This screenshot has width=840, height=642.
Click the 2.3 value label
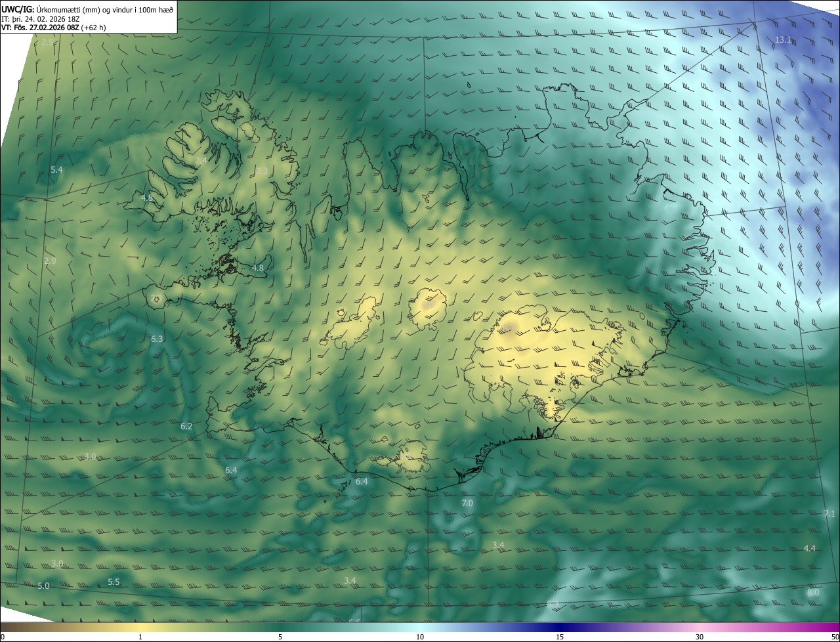pyautogui.click(x=262, y=171)
